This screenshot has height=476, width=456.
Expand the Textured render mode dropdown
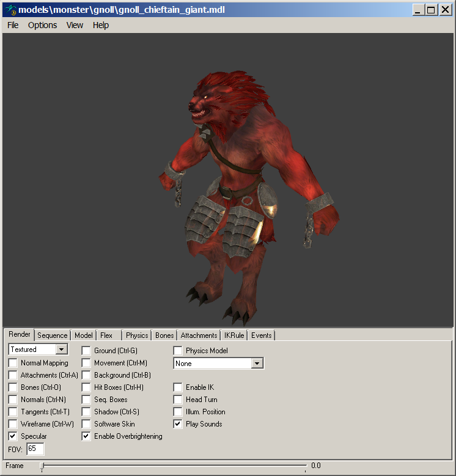coord(61,350)
